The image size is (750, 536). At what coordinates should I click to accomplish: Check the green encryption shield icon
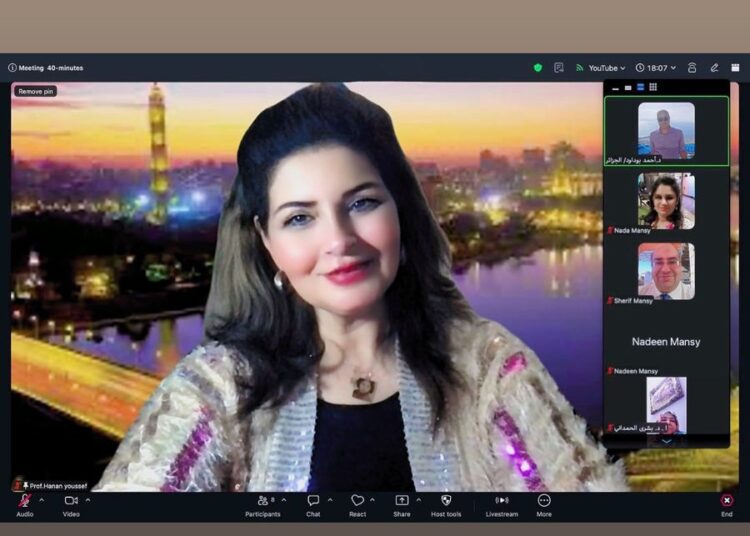[x=538, y=68]
